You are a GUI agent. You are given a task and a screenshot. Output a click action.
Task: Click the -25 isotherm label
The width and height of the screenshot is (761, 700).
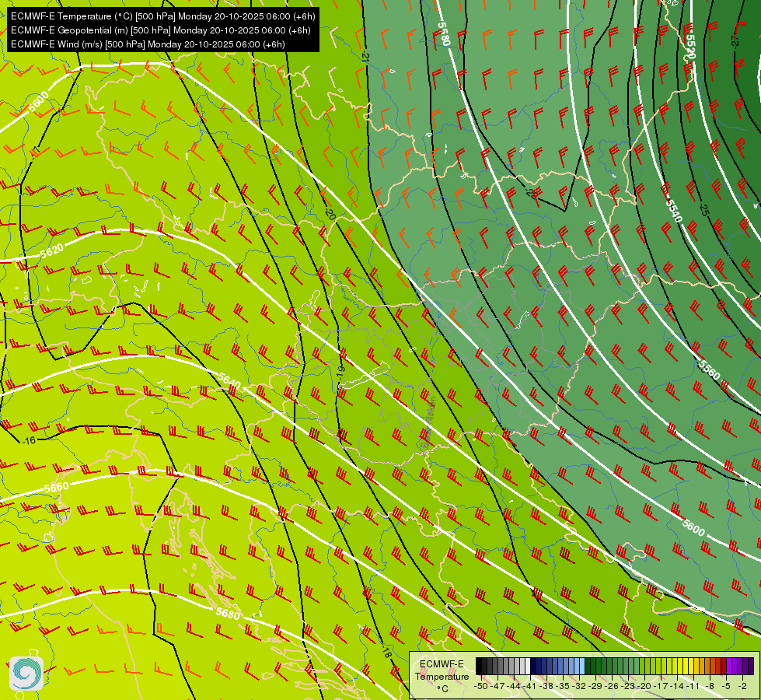[x=703, y=210]
